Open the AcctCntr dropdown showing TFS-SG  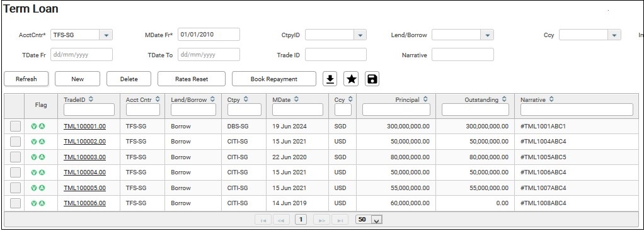[106, 35]
